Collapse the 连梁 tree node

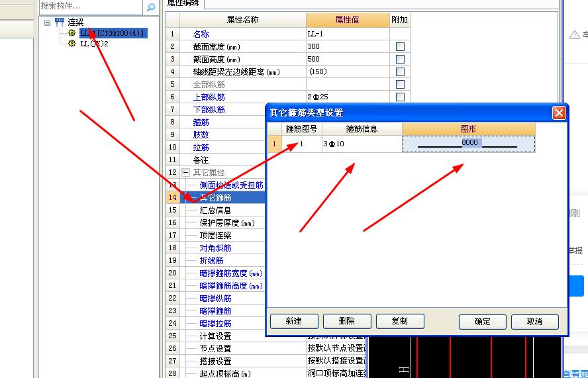coord(47,23)
